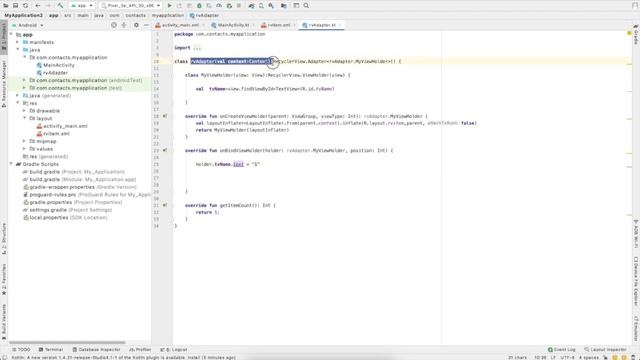Collapse the res folder arrow
Screen dimensions: 640x360
18,103
